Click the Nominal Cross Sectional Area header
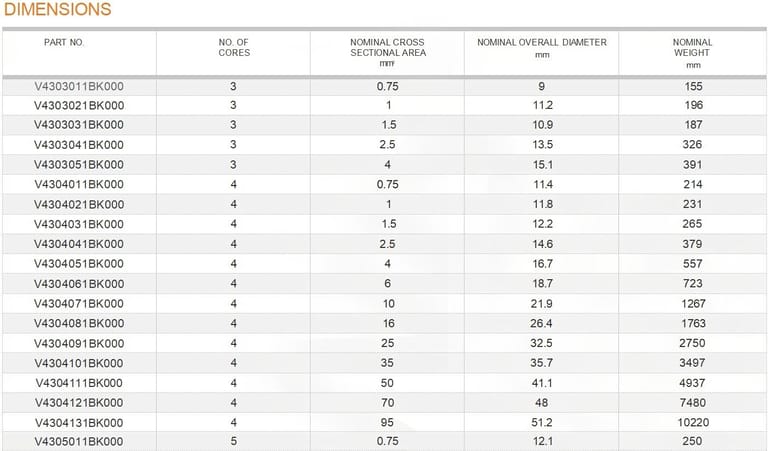The height and width of the screenshot is (451, 768). pyautogui.click(x=387, y=48)
